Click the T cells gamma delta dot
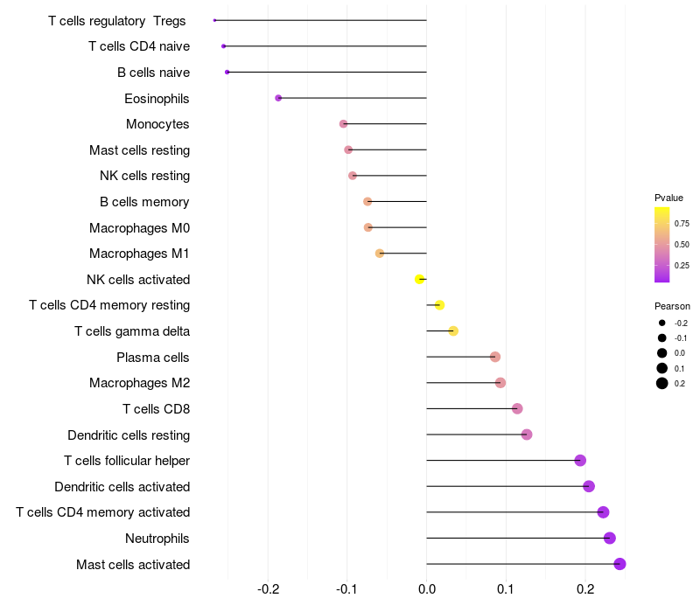 453,331
